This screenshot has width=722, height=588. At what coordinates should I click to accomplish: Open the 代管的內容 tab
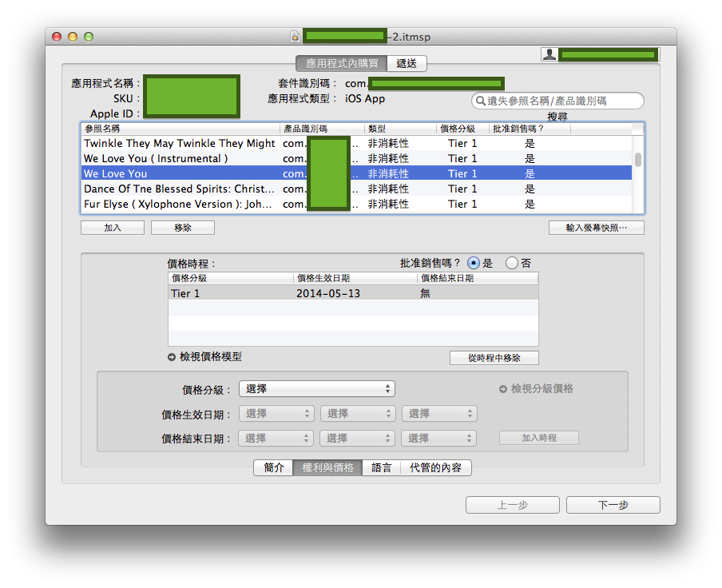click(436, 468)
